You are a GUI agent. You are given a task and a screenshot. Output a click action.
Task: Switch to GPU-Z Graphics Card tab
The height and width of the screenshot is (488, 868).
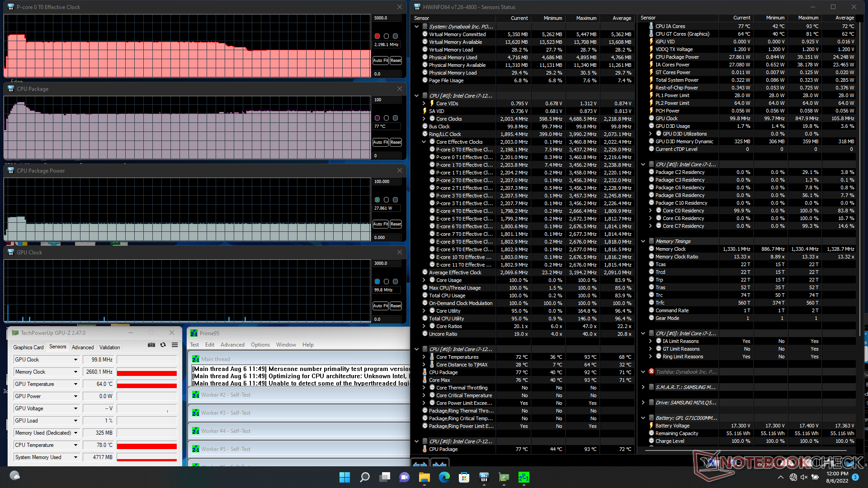28,347
